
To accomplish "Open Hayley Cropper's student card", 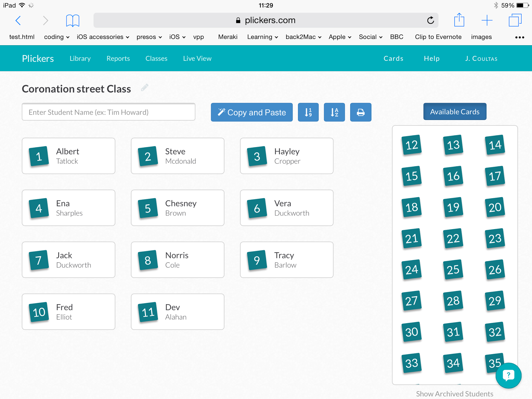I will click(x=286, y=156).
